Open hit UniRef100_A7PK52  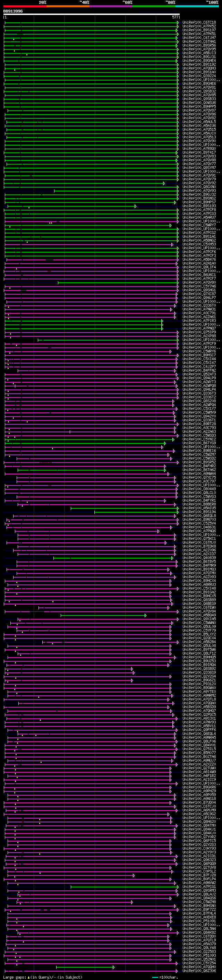tap(199, 26)
